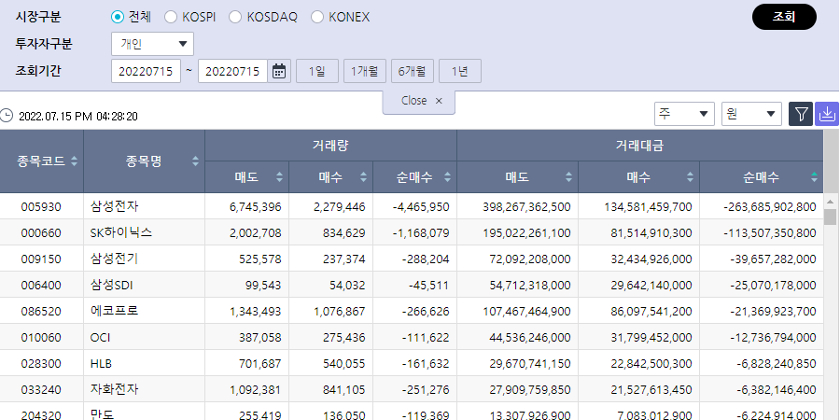The height and width of the screenshot is (420, 840).
Task: Select the KOSDAQ radio button
Action: 235,17
